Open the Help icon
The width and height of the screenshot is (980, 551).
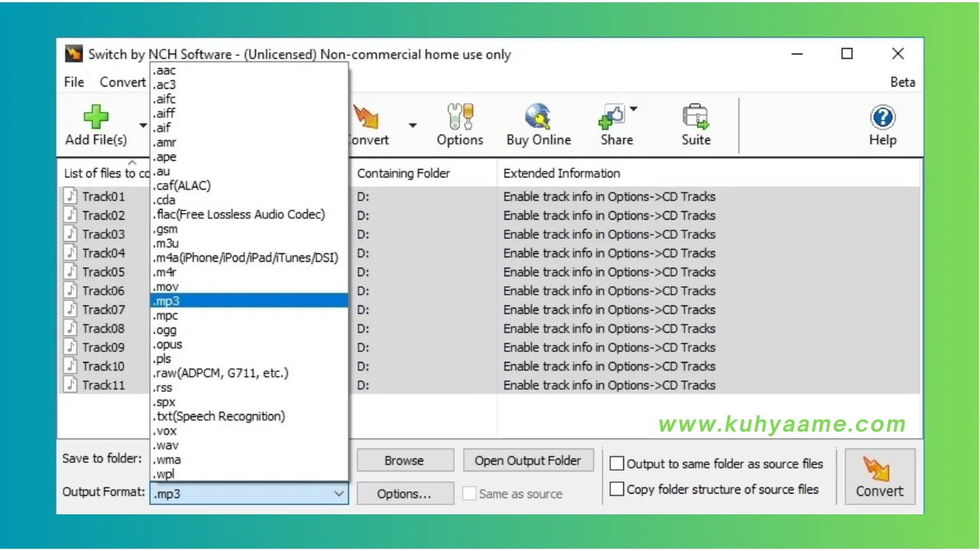[x=883, y=117]
